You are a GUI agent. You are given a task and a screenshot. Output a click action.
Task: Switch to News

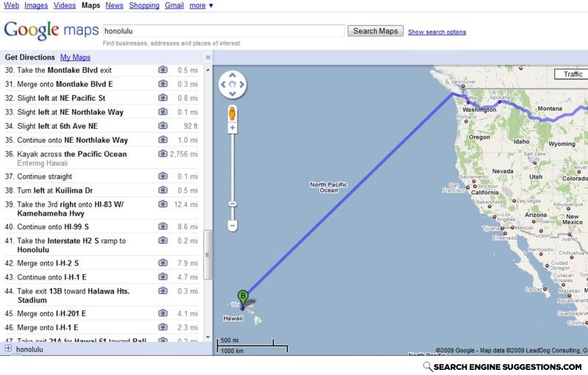(115, 6)
